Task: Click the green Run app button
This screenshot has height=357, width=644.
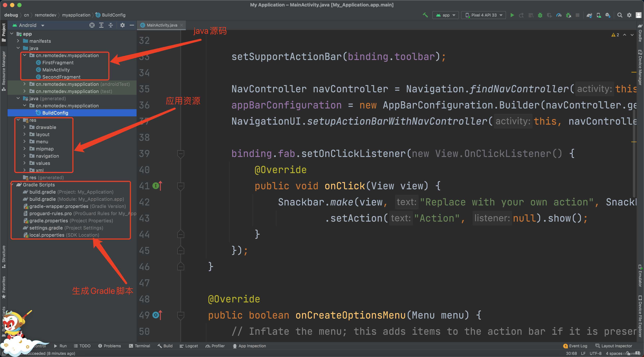Action: 512,15
